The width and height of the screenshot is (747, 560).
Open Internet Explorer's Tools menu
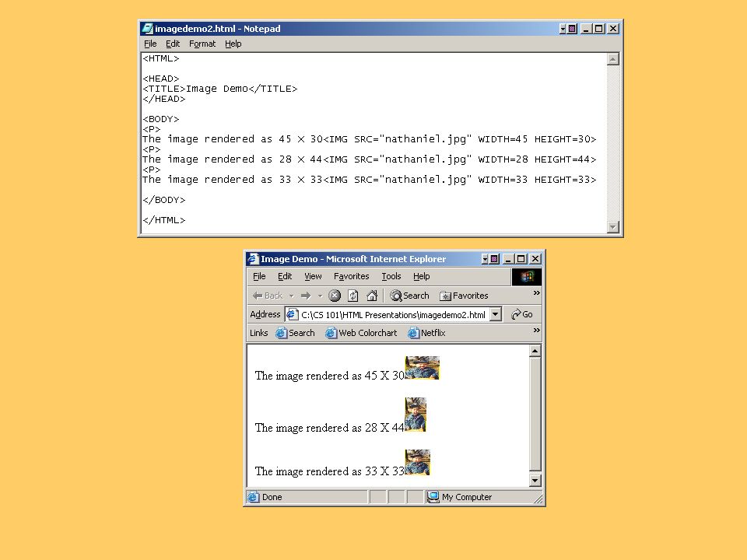pyautogui.click(x=391, y=276)
